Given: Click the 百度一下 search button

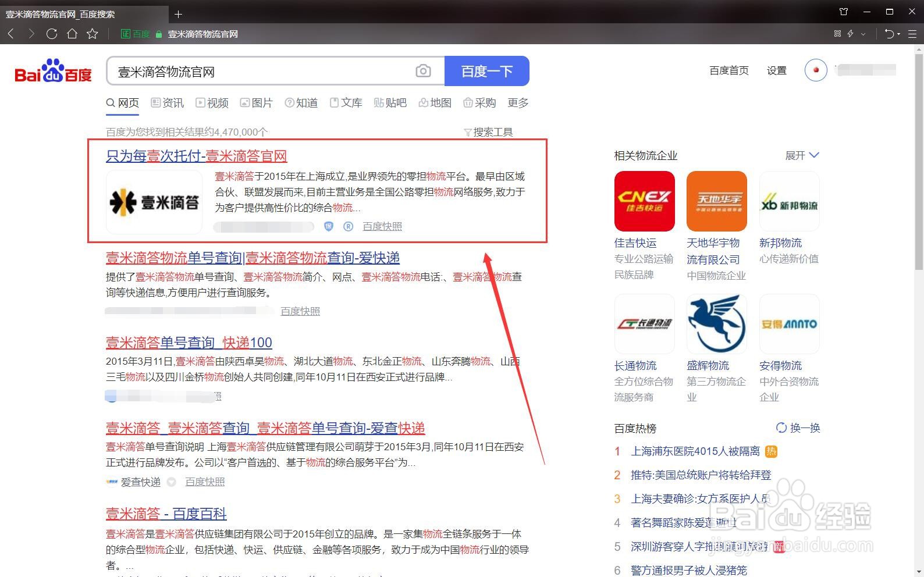Looking at the screenshot, I should pyautogui.click(x=486, y=71).
